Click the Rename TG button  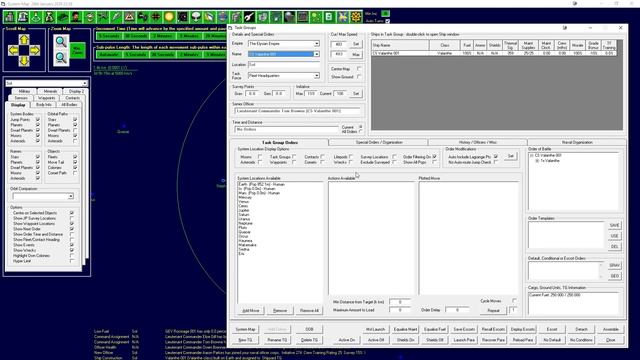(277, 340)
